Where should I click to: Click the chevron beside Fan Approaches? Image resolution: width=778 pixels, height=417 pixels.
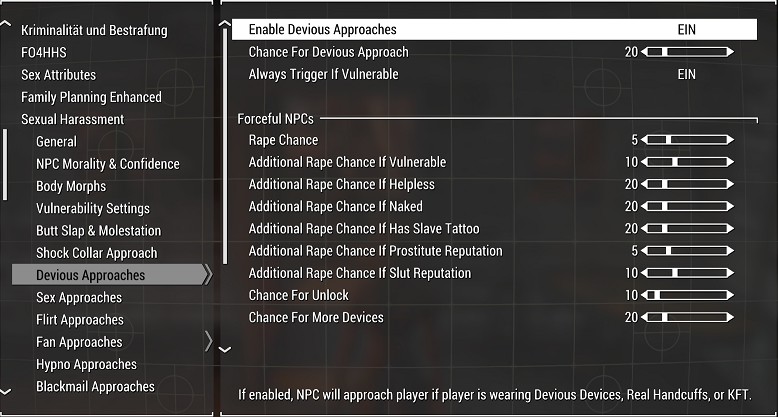(208, 342)
